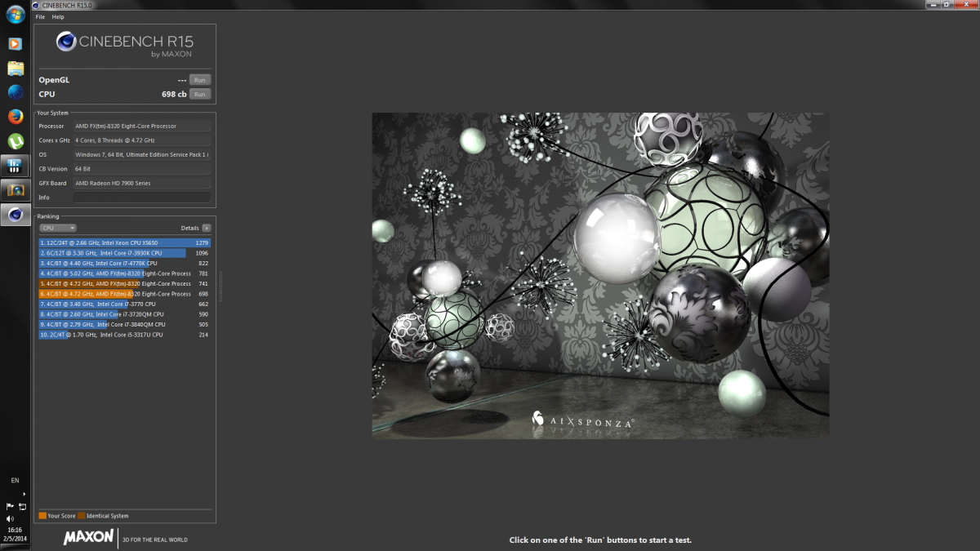The image size is (980, 551).
Task: Click the MAXON logo at bottom
Action: [x=90, y=539]
